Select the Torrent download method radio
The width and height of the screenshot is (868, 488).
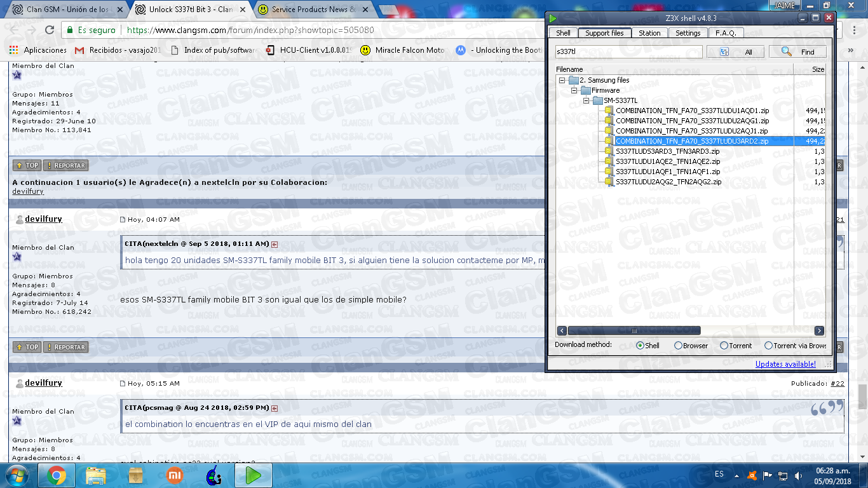[724, 346]
